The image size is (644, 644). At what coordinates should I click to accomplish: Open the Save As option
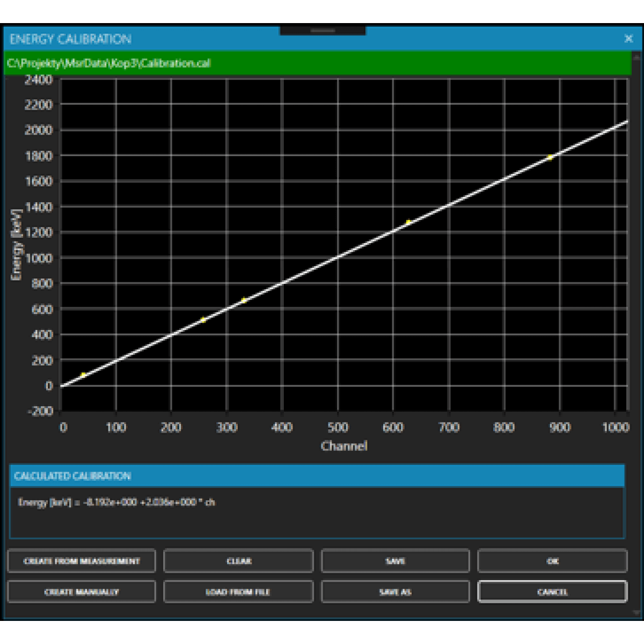395,592
